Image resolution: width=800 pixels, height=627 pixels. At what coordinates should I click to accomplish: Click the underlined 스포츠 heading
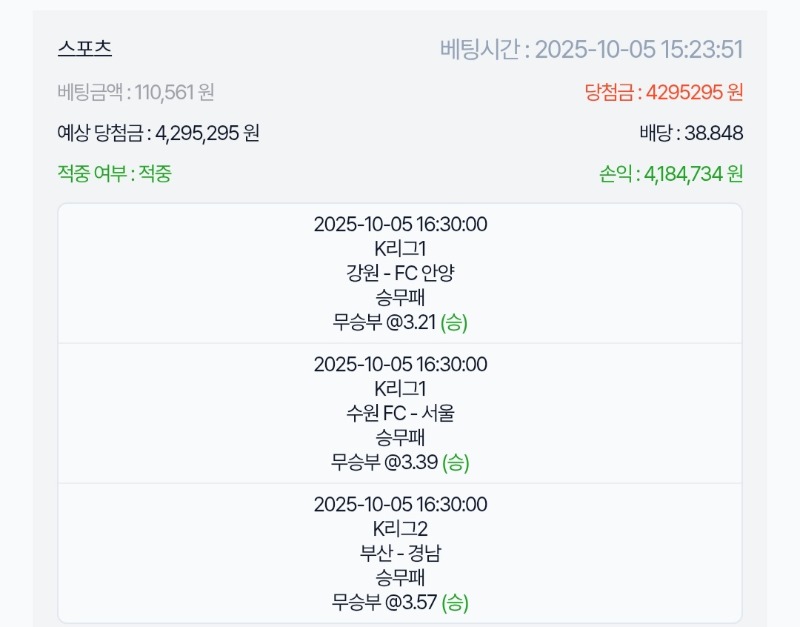tap(85, 49)
